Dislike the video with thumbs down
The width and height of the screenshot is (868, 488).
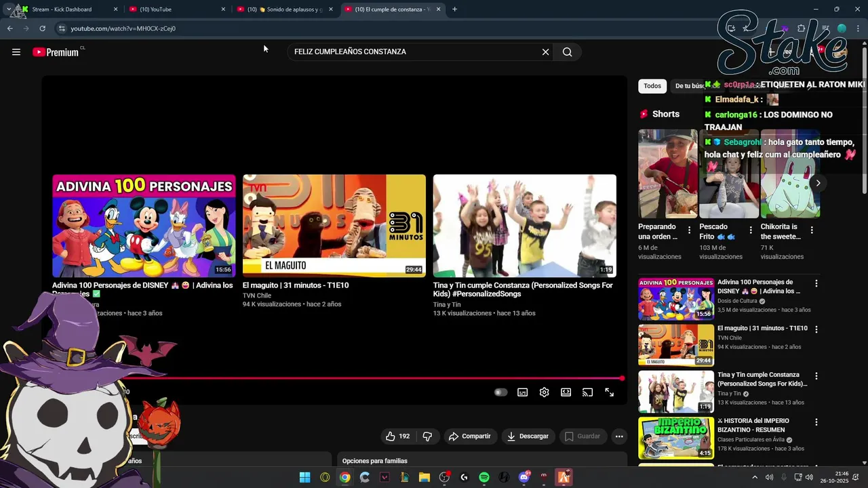point(427,436)
